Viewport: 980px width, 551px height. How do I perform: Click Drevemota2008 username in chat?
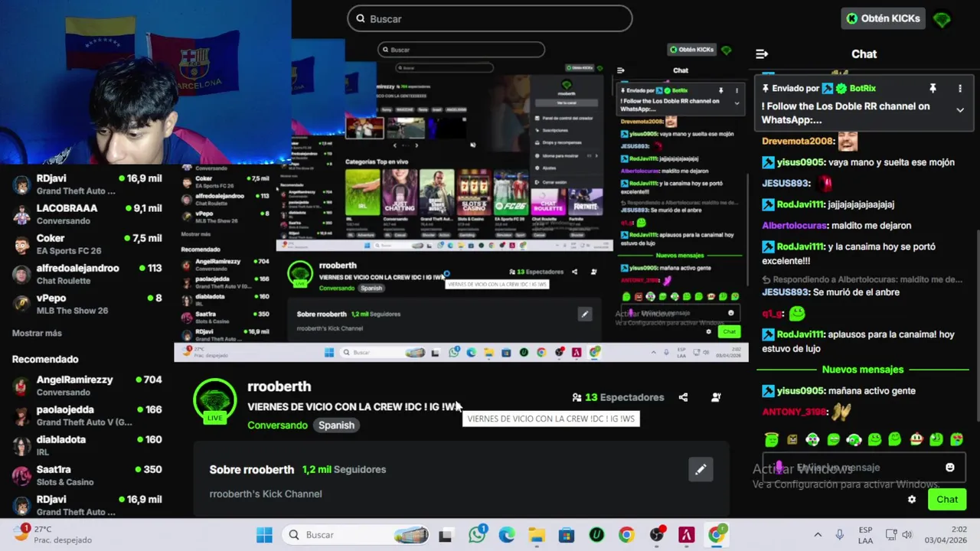click(797, 141)
